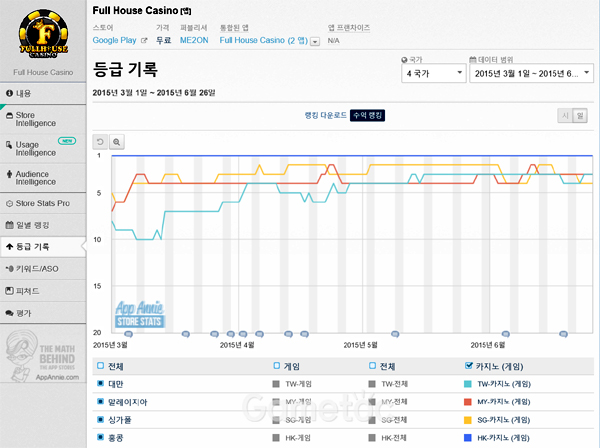Open Store Stats Pro in sidebar
The image size is (600, 448).
(x=40, y=203)
